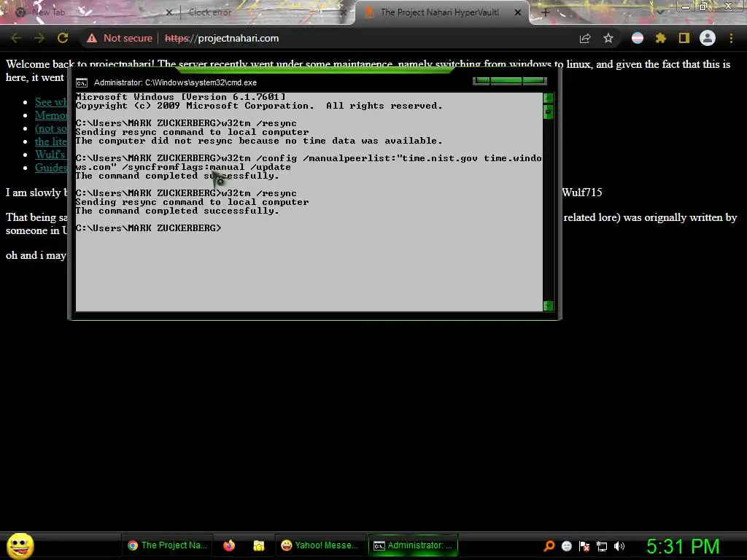Open the striped flag extension icon

(x=638, y=38)
